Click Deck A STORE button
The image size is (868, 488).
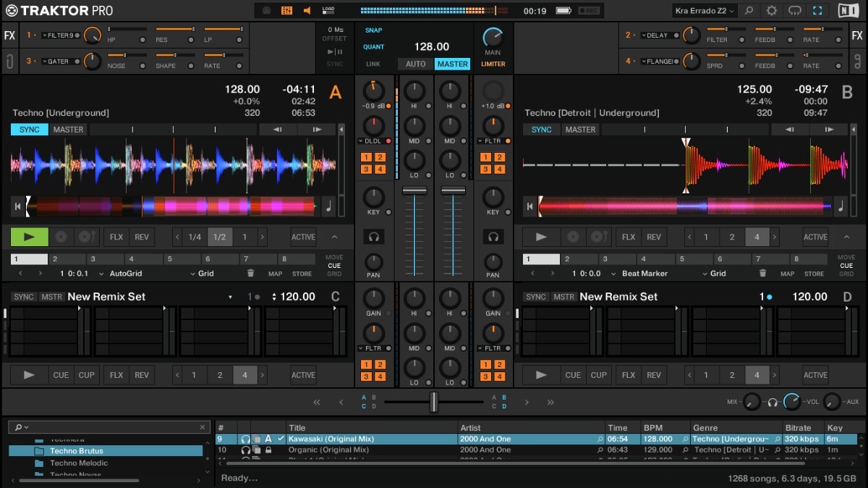click(x=302, y=274)
